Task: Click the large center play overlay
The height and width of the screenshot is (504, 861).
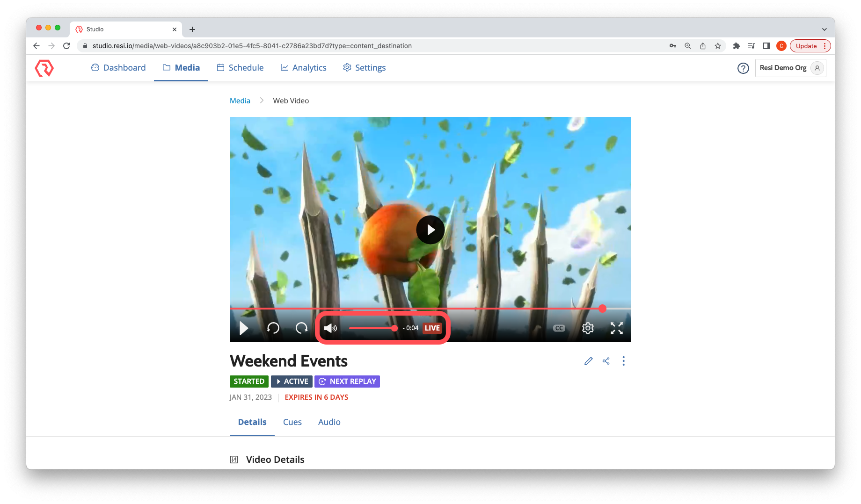Action: [430, 230]
